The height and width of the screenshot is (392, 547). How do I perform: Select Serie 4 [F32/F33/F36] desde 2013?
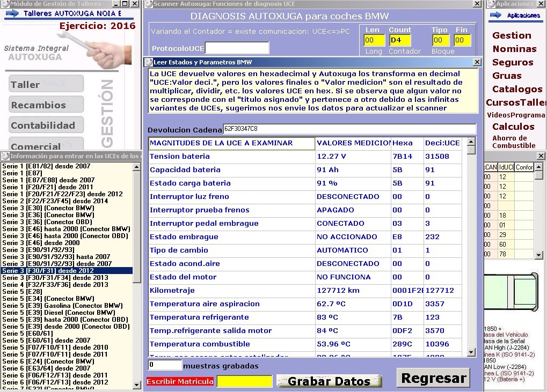pos(67,285)
